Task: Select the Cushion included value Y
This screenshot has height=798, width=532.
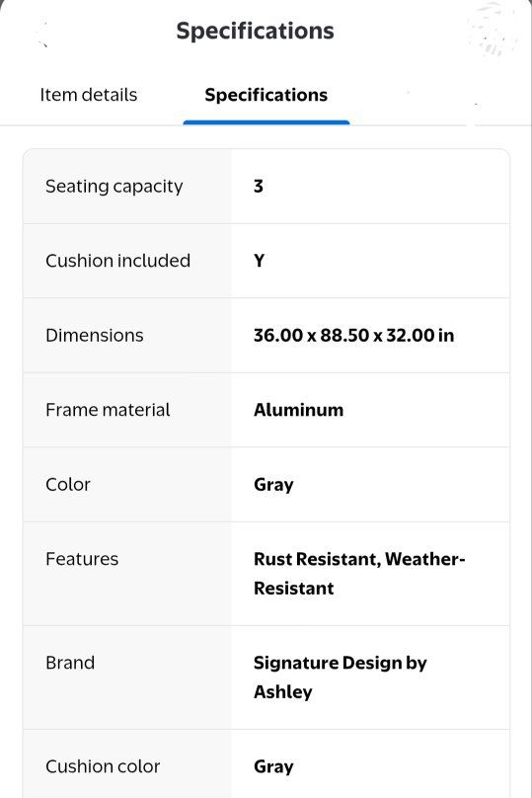Action: 259,261
